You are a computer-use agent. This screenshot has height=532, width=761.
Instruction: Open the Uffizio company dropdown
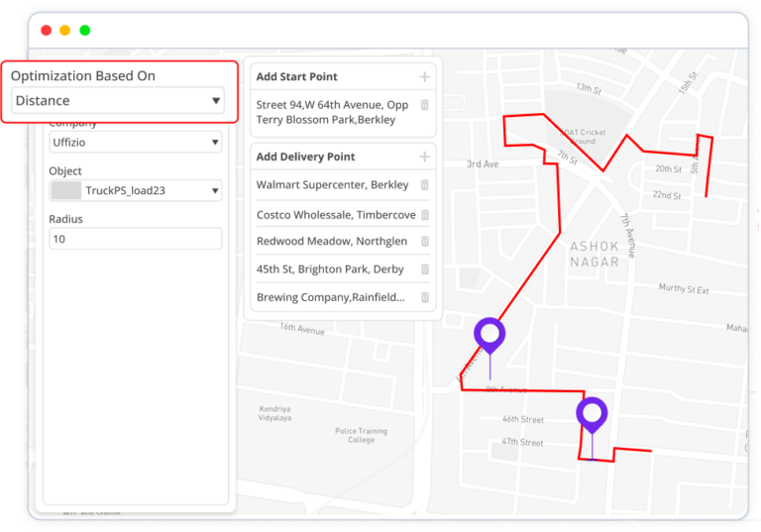click(x=136, y=143)
